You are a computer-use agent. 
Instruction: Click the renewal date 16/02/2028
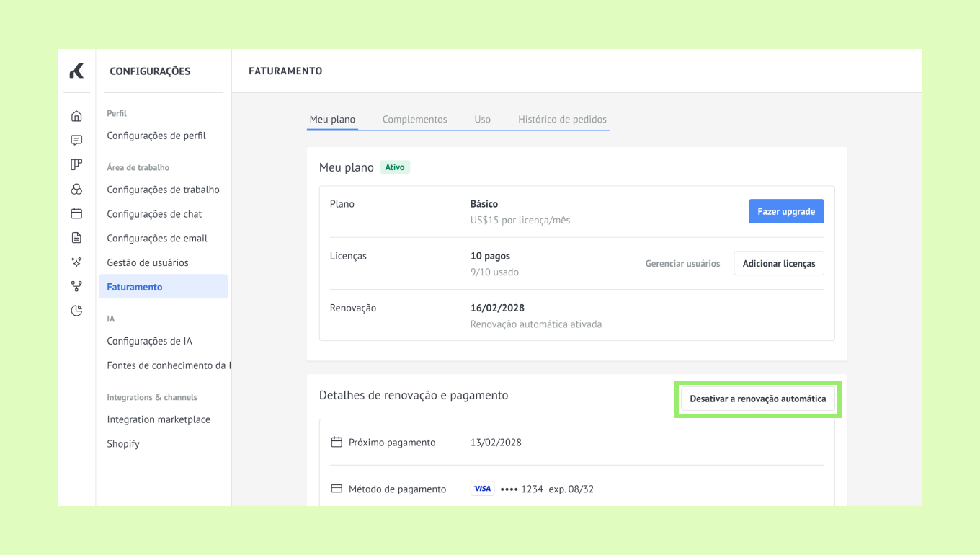coord(497,308)
